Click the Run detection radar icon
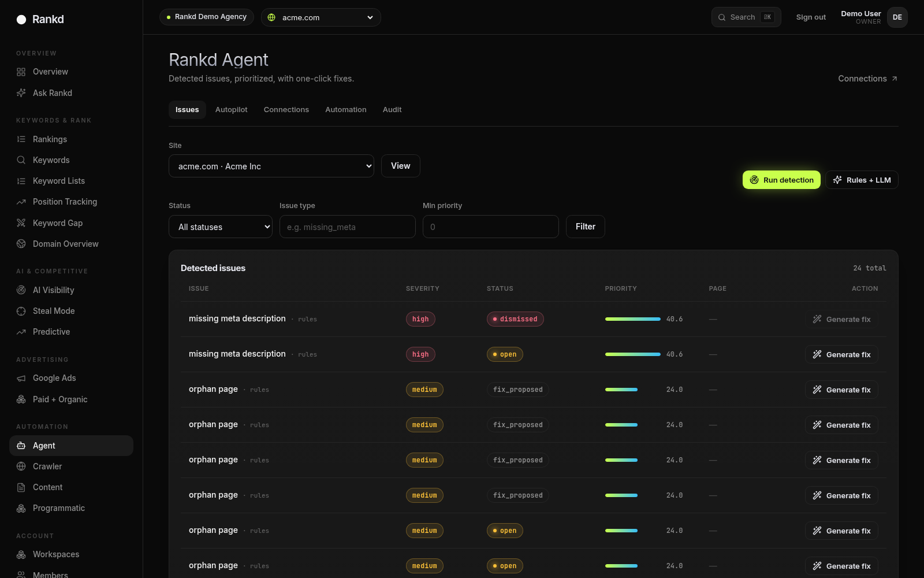Image resolution: width=924 pixels, height=578 pixels. tap(754, 180)
